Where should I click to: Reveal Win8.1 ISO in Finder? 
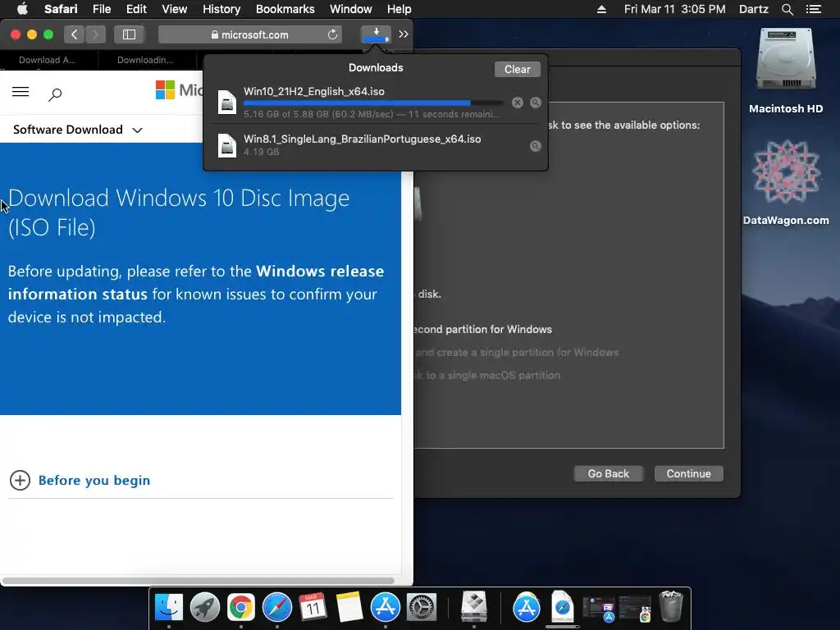(x=535, y=146)
